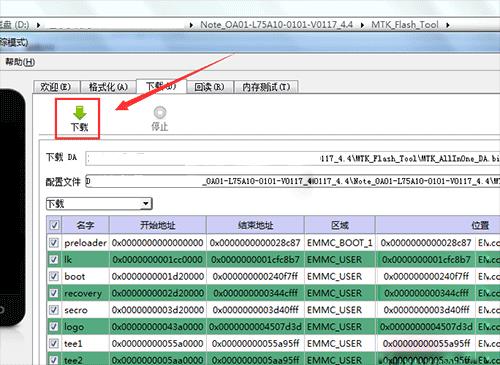Switch to the Readback (回读) tab
The image size is (500, 365).
click(209, 87)
